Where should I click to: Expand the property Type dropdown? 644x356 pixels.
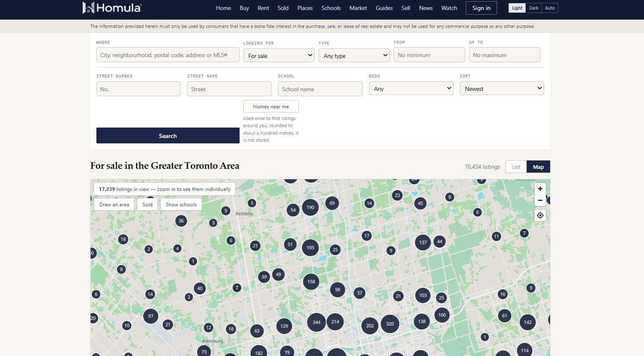(x=354, y=55)
